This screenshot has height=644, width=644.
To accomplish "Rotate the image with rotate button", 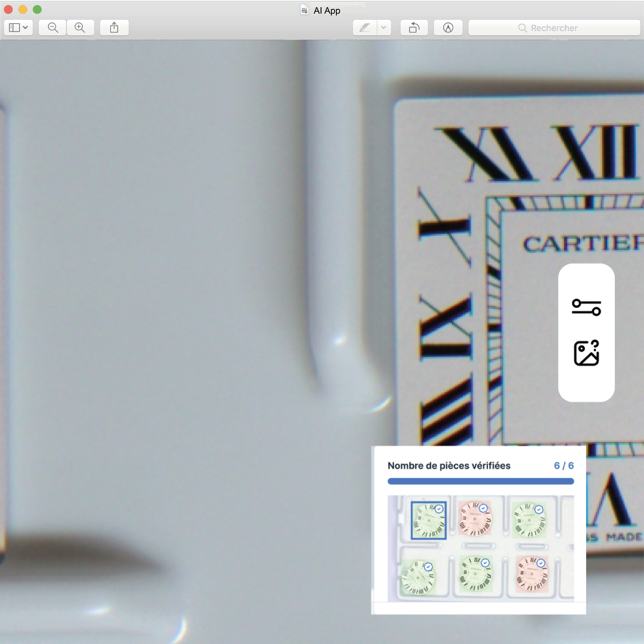I will (x=414, y=28).
